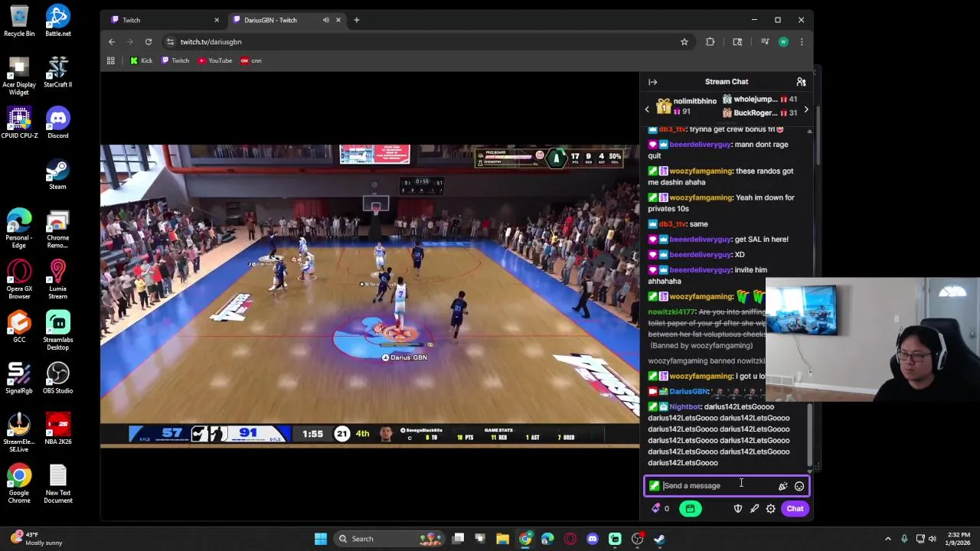The height and width of the screenshot is (551, 980).
Task: Open Steam desktop shortcut
Action: point(57,174)
